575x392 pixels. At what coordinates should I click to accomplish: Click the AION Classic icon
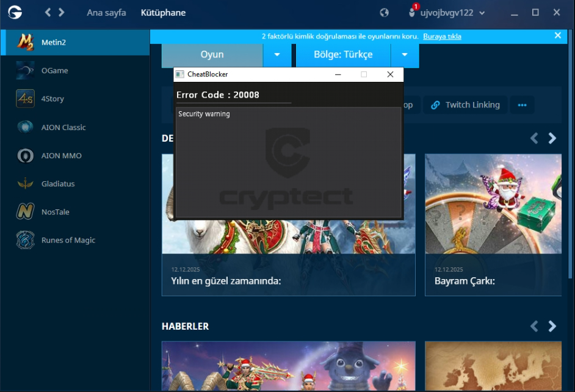coord(25,127)
